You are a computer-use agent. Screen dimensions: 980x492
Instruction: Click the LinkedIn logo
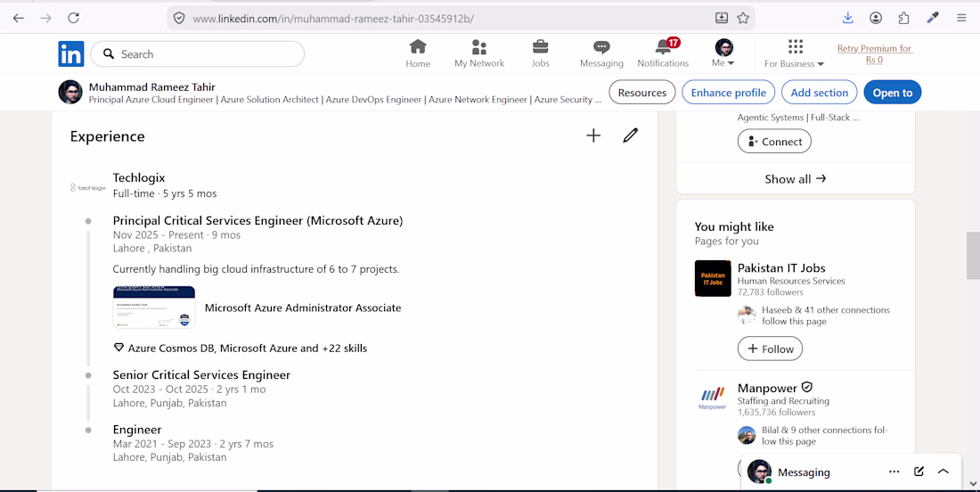(70, 54)
